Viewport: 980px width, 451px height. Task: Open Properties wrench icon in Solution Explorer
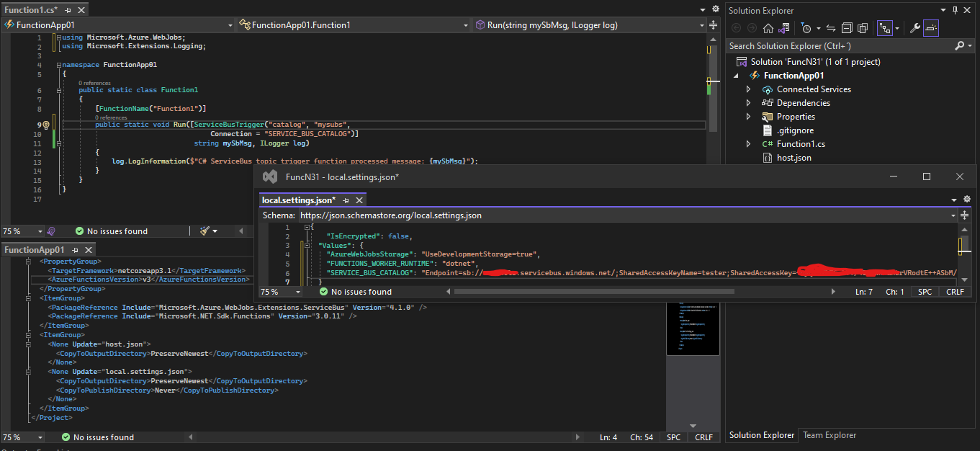[915, 29]
